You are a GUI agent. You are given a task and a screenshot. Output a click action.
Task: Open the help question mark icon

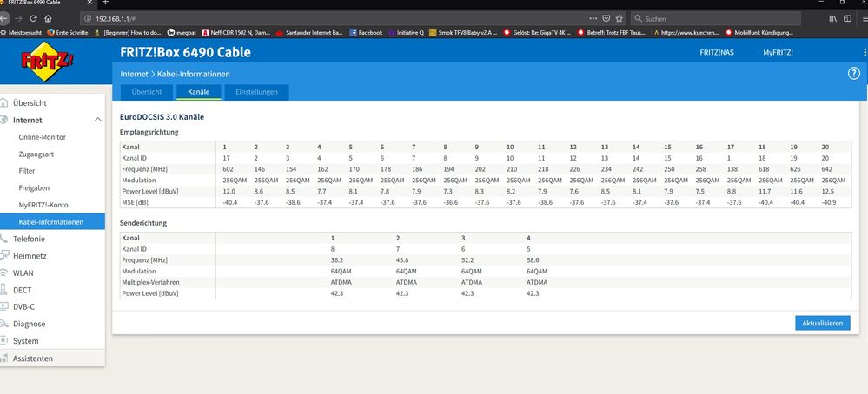pos(853,73)
